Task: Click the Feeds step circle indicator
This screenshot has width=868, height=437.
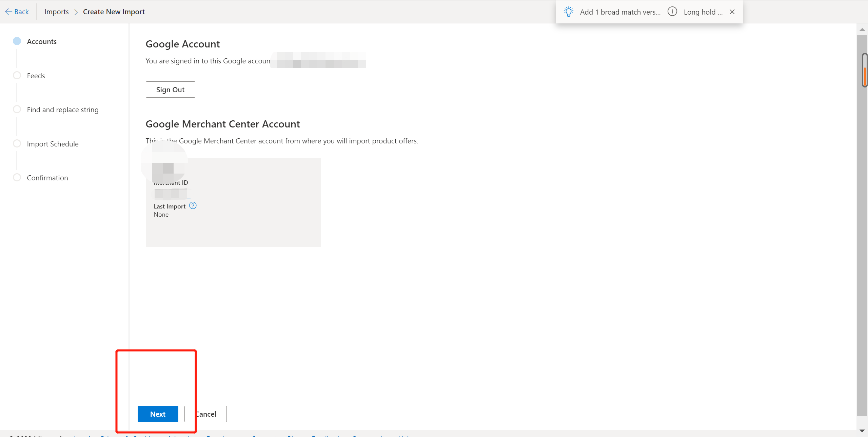Action: click(x=17, y=75)
